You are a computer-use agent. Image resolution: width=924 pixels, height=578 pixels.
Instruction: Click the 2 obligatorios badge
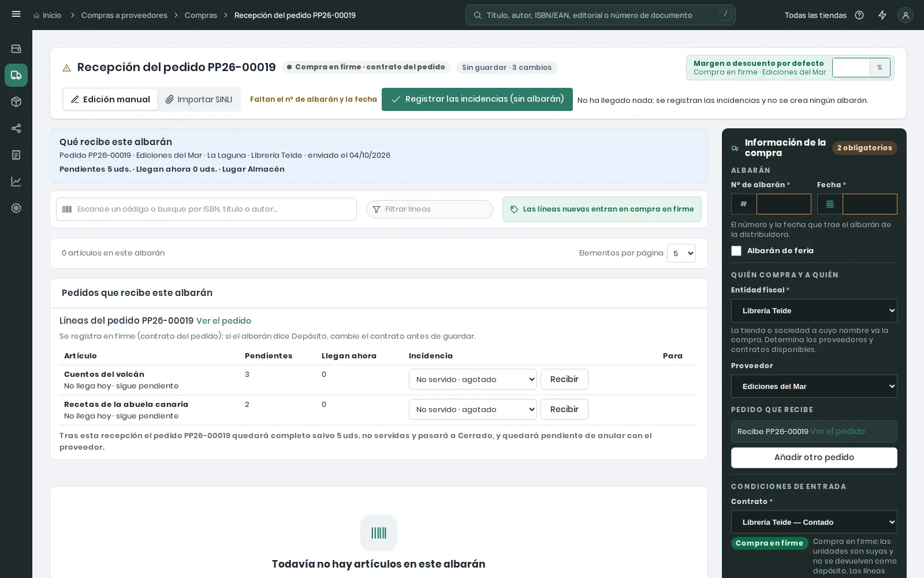[x=865, y=148]
